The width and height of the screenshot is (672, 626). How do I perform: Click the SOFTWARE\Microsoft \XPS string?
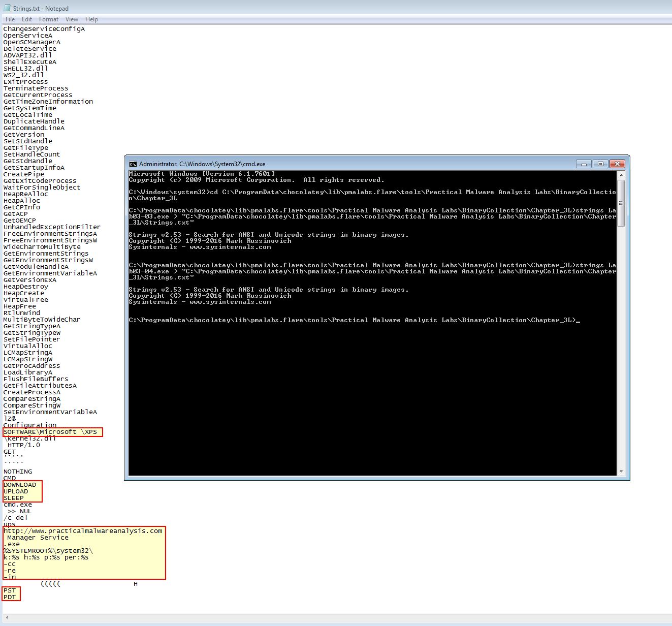tap(50, 432)
